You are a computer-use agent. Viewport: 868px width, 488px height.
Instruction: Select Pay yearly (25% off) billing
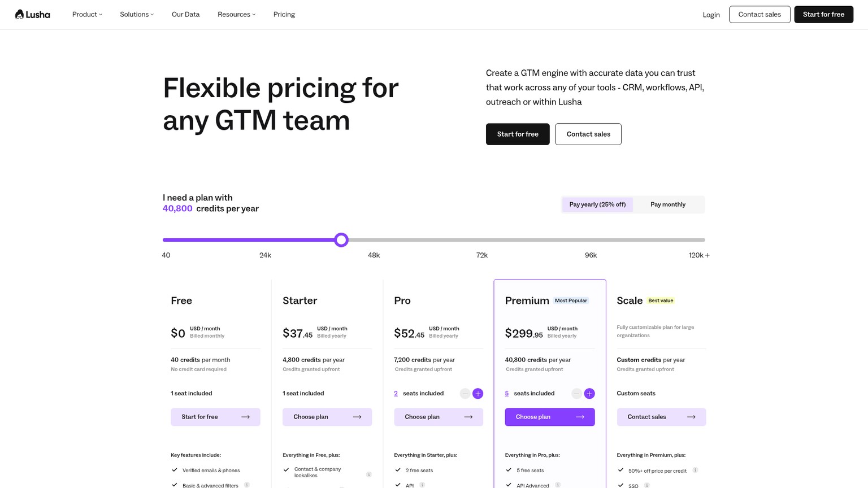click(597, 204)
